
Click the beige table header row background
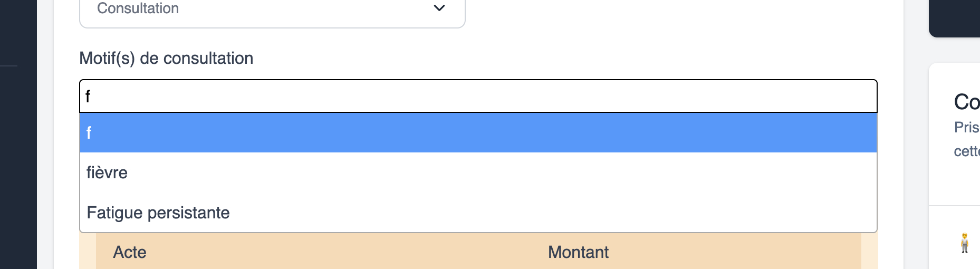click(343, 252)
